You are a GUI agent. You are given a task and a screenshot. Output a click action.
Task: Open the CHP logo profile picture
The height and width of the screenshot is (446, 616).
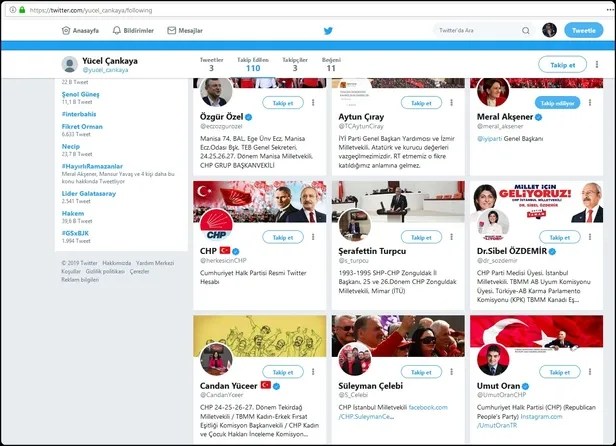(216, 225)
